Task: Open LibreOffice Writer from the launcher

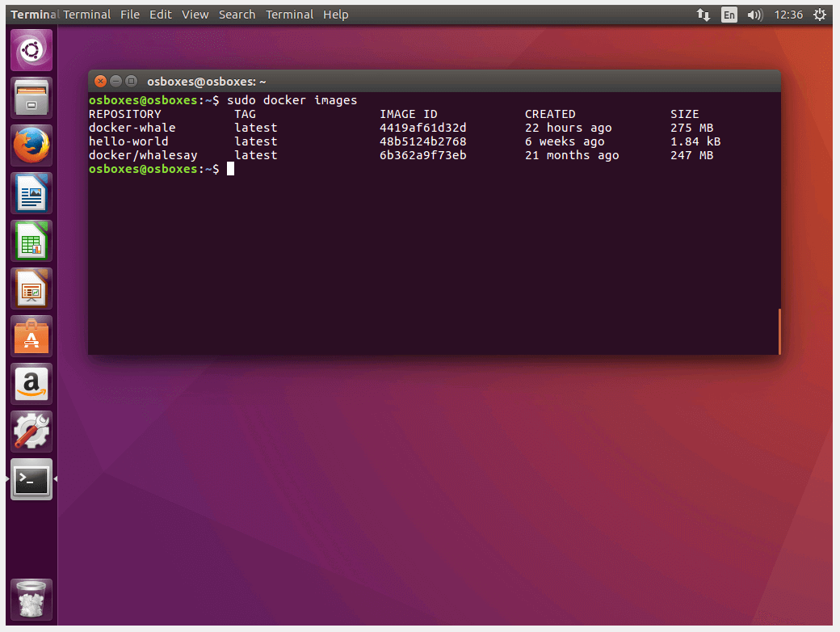Action: (x=31, y=193)
